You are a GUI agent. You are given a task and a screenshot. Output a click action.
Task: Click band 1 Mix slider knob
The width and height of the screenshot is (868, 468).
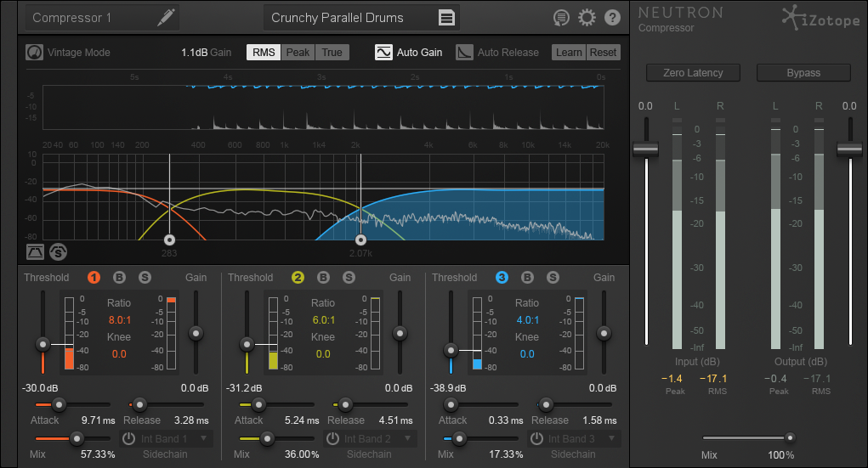(77, 438)
